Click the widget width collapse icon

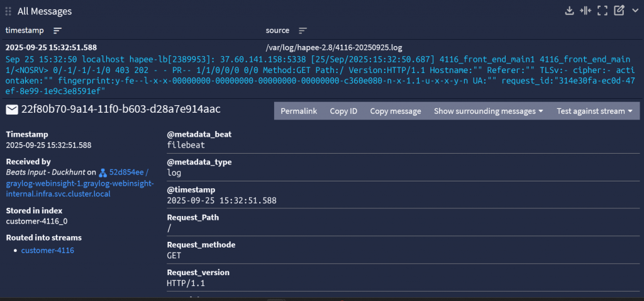(586, 11)
